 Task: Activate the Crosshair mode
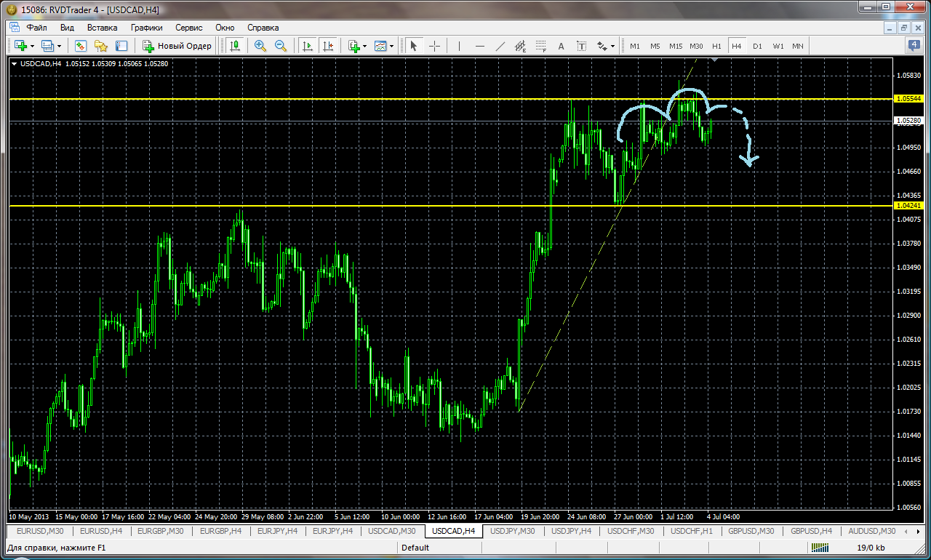(434, 46)
